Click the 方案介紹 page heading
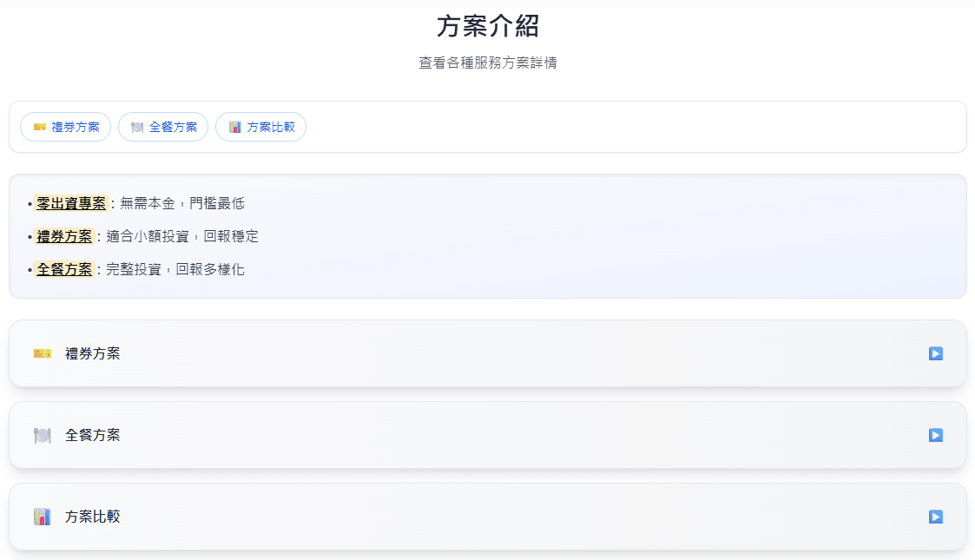975x560 pixels. point(487,26)
